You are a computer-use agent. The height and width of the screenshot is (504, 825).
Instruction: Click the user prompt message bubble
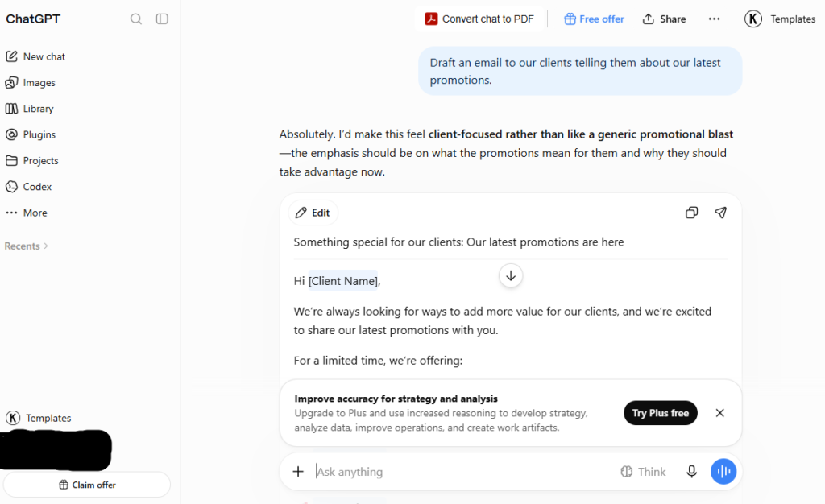[580, 71]
